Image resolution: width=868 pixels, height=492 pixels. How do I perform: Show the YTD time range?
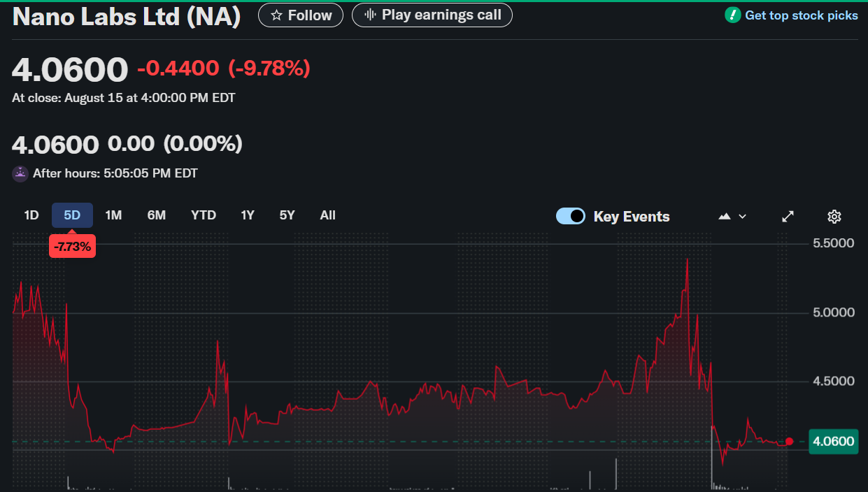(x=204, y=215)
